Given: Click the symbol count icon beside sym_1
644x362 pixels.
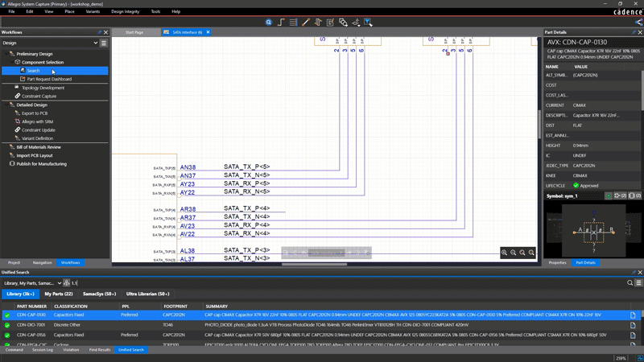Looking at the screenshot, I should pos(620,196).
